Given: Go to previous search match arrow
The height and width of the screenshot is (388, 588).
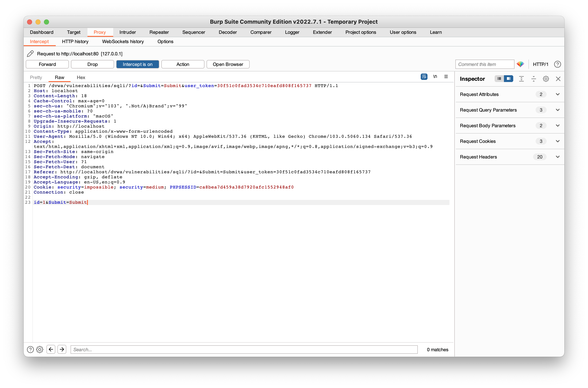Looking at the screenshot, I should pos(51,349).
